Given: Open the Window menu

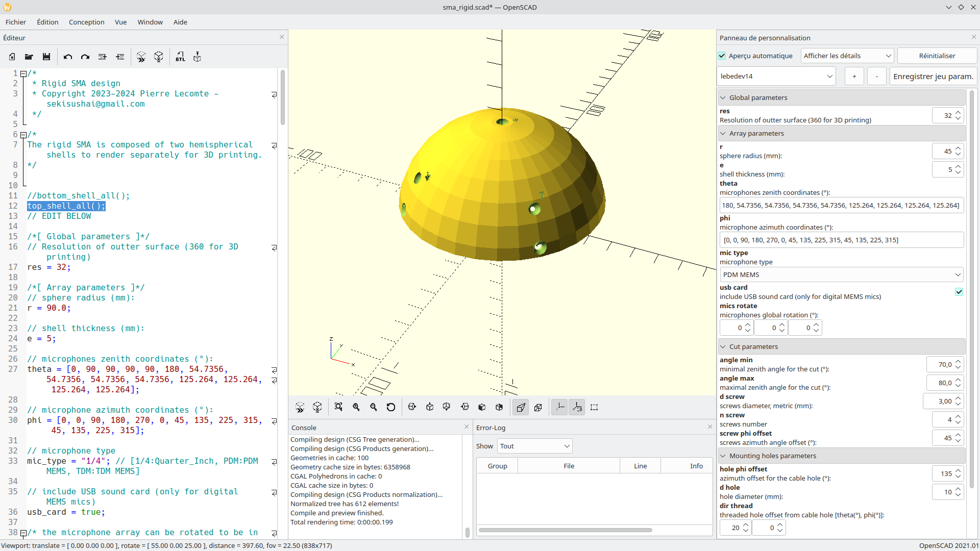Looking at the screenshot, I should 150,22.
